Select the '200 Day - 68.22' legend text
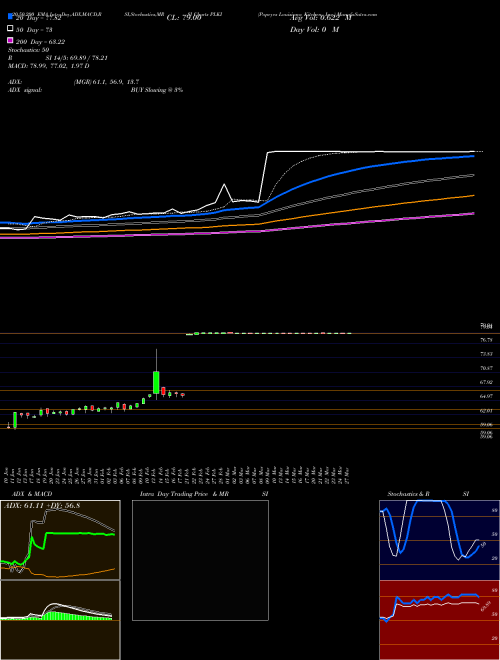 [x=40, y=42]
